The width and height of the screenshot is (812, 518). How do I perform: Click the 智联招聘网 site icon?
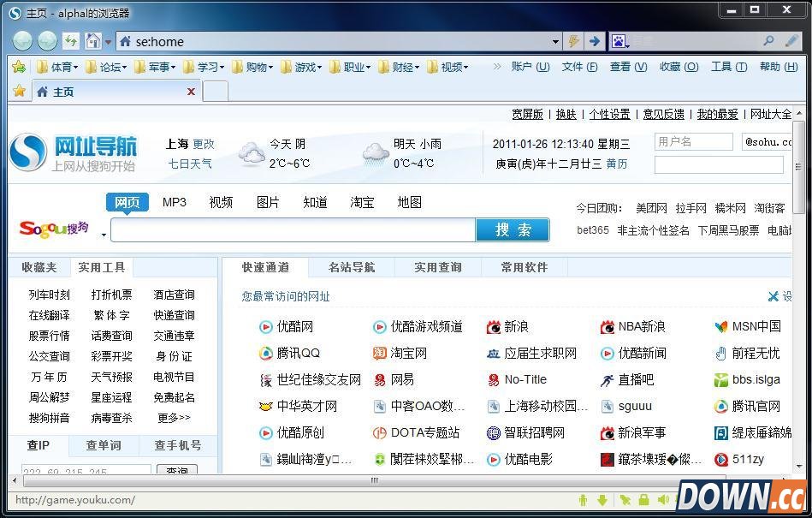[494, 432]
